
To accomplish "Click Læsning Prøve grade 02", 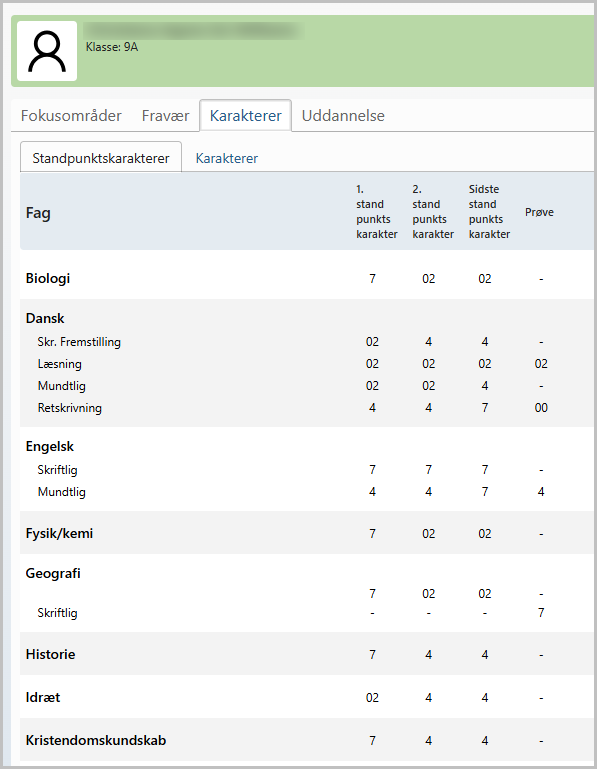I will pos(541,363).
